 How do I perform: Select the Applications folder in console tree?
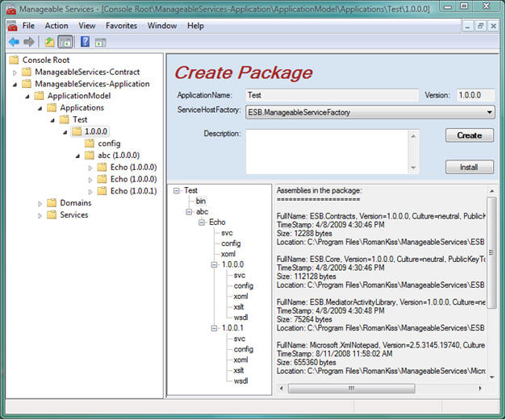click(x=82, y=108)
